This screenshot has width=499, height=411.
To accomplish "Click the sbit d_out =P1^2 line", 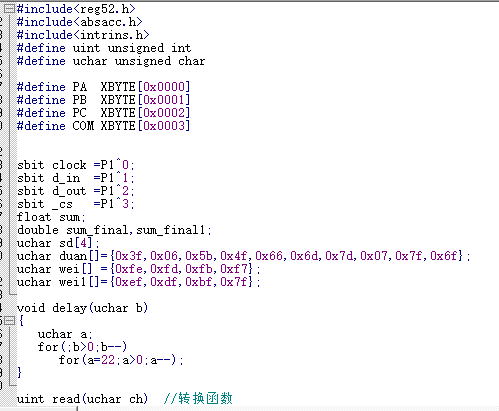I will pyautogui.click(x=76, y=191).
